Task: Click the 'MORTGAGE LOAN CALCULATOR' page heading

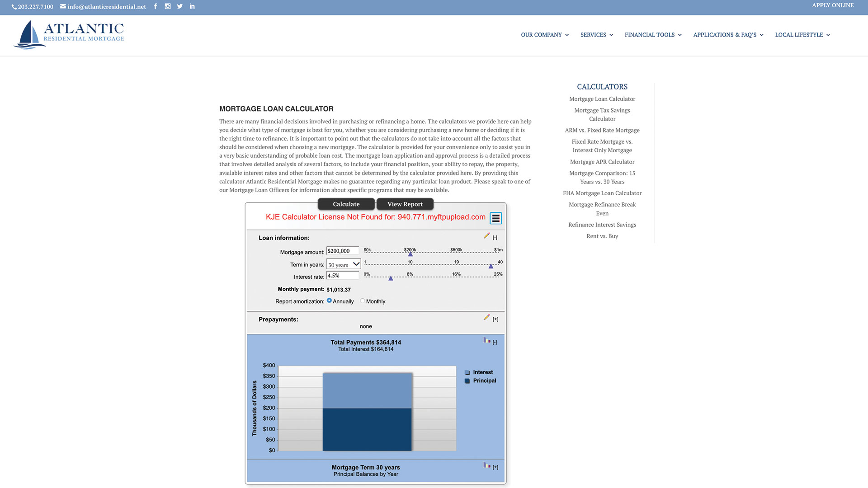Action: (x=276, y=109)
